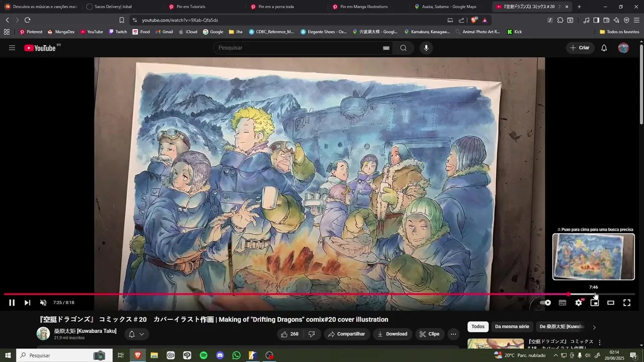This screenshot has width=644, height=362.
Task: Open the Brave Wallet icon
Action: click(606, 20)
